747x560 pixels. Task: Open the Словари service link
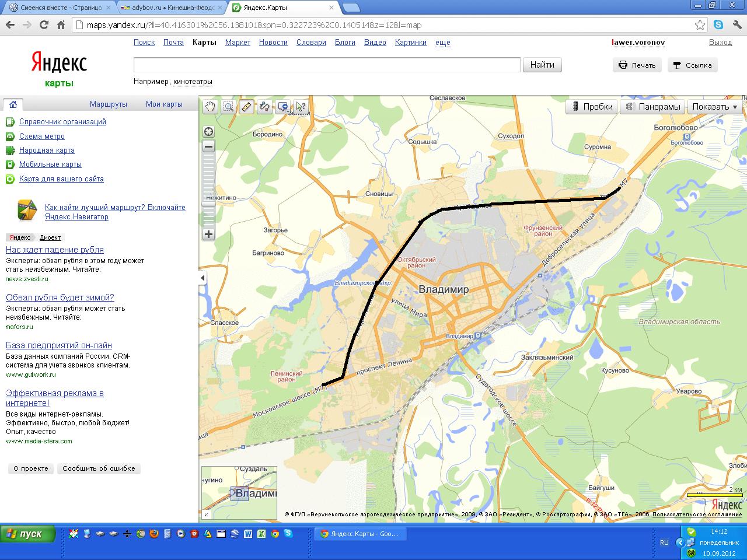tap(311, 43)
